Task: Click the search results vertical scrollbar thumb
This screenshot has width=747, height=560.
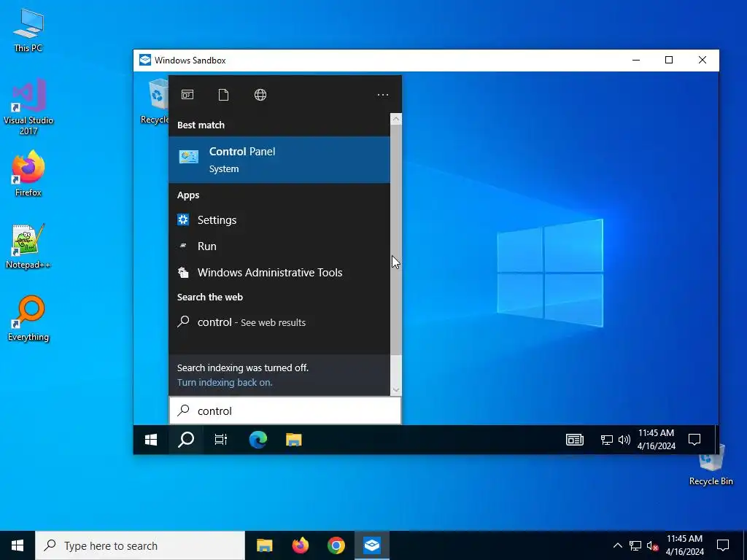Action: (396, 239)
